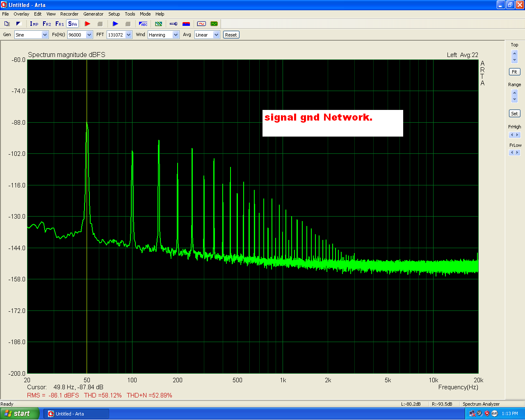Click the RMS = -86.1 dBFS readout
Screen dimensions: 525x420
(x=53, y=395)
